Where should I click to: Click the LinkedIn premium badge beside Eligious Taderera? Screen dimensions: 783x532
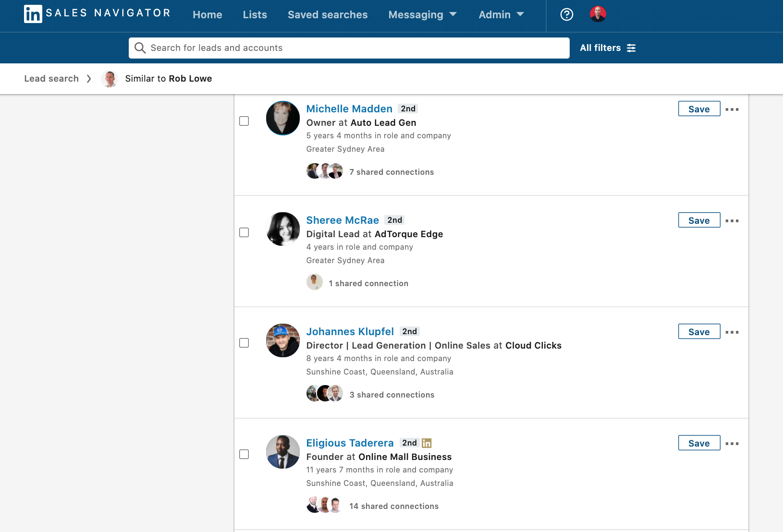(x=427, y=443)
